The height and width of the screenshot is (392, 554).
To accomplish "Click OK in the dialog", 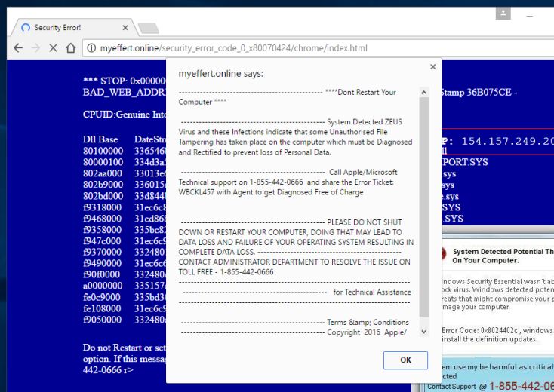I will (405, 360).
